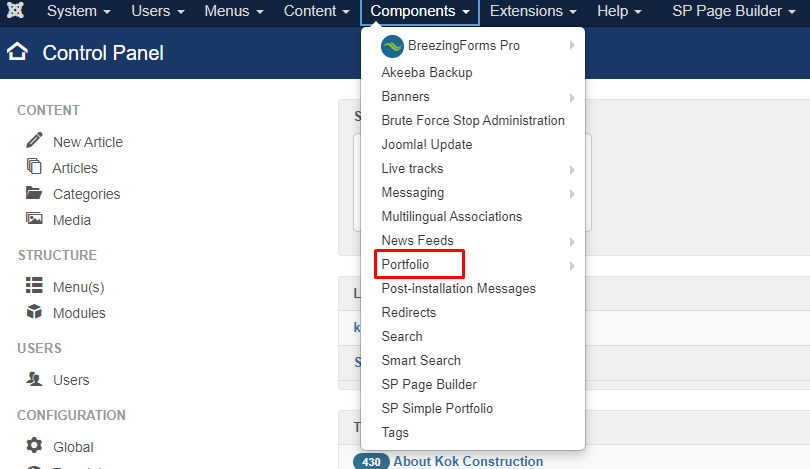Click the Control Panel title

(x=103, y=53)
